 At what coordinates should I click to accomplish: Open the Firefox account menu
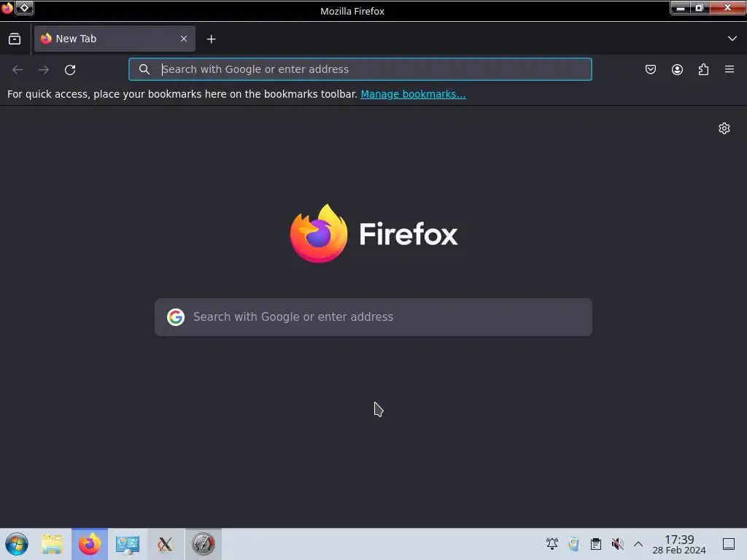point(677,69)
